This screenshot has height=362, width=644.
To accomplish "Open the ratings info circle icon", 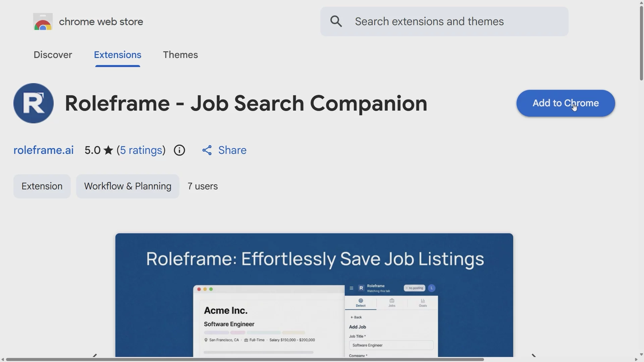I will [179, 150].
